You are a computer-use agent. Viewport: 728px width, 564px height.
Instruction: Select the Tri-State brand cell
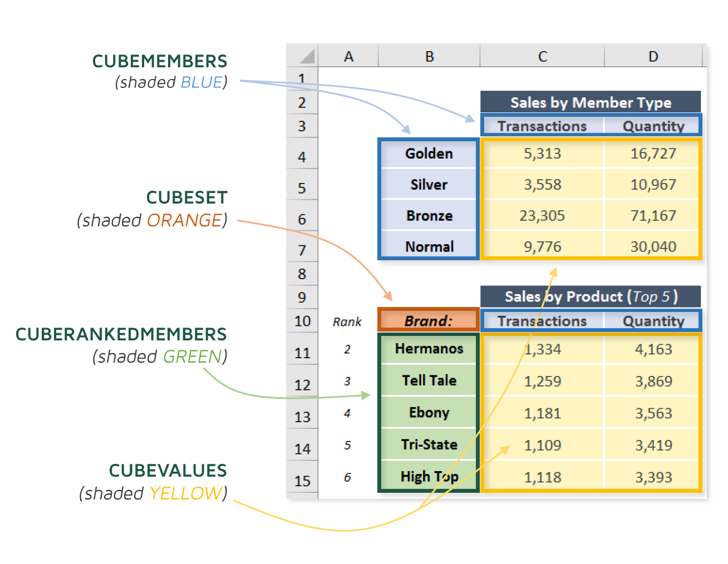point(429,444)
